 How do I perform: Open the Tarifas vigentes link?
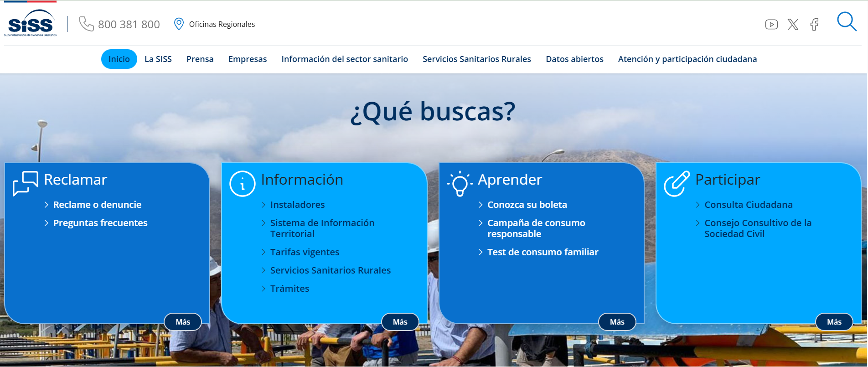(x=305, y=252)
